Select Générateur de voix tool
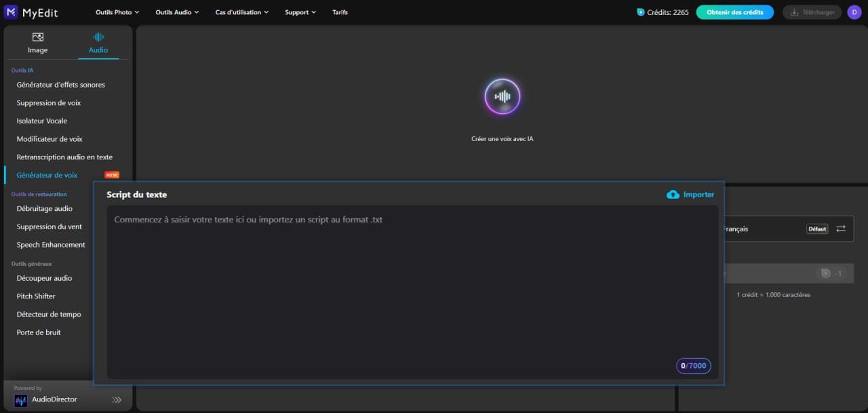The height and width of the screenshot is (413, 868). (x=47, y=175)
